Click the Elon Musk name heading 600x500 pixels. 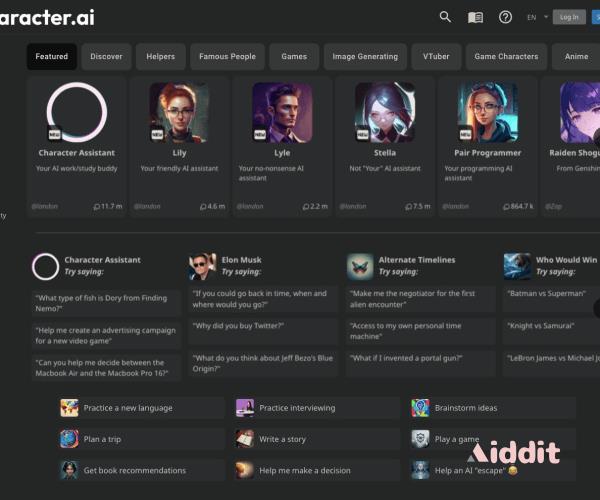coord(241,260)
